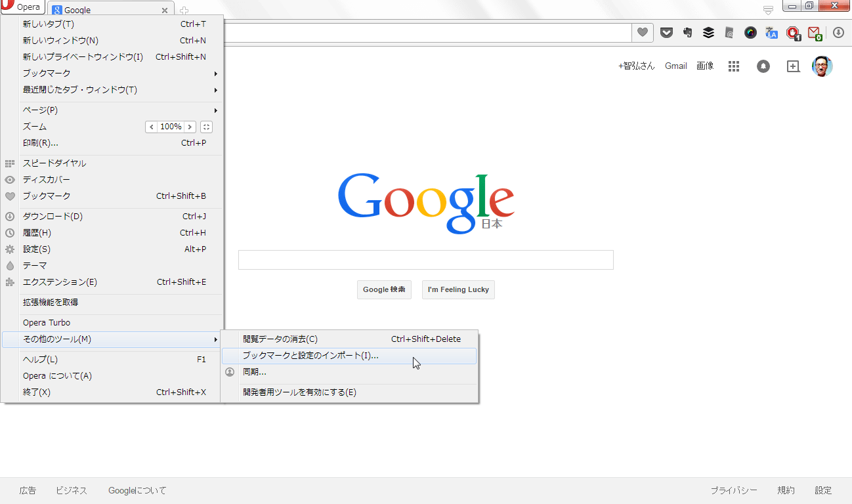Open ブックマーク with Ctrl+Shift+B shortcut entry

(112, 196)
